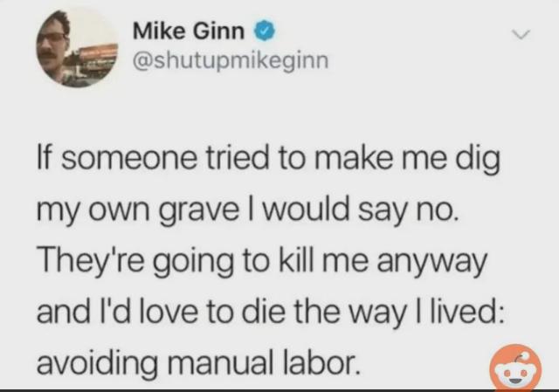Tap the Reddit mascot icon

point(515,368)
